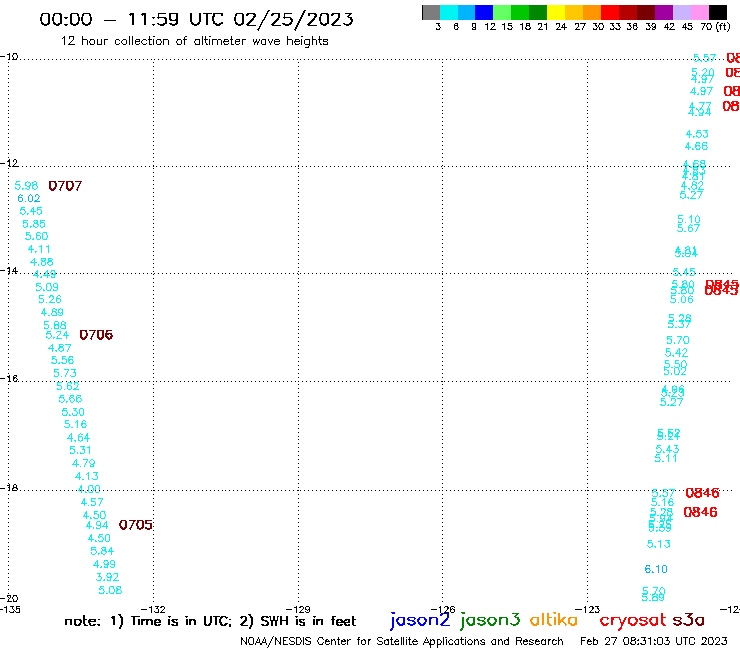Click the 'Feb 27 08:31:03 UTC 2023' timestamp
This screenshot has width=740, height=650.
654,641
